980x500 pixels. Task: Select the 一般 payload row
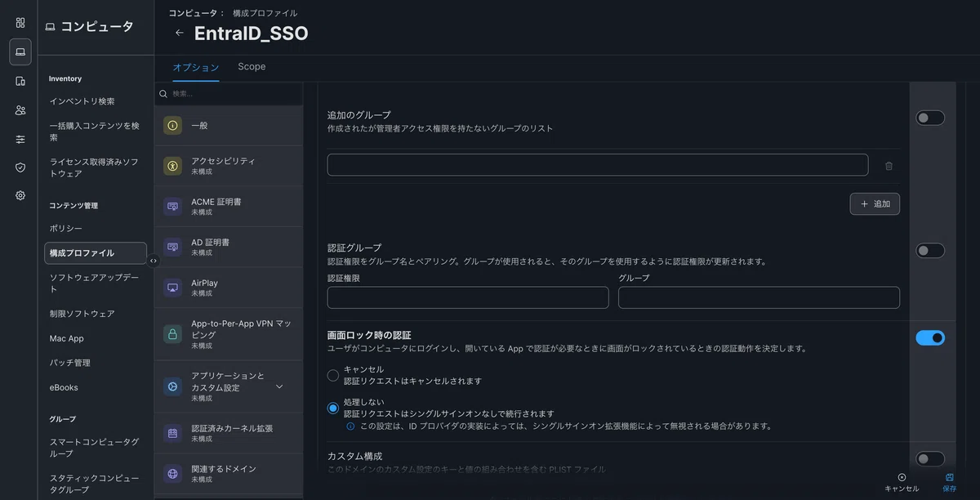coord(229,126)
